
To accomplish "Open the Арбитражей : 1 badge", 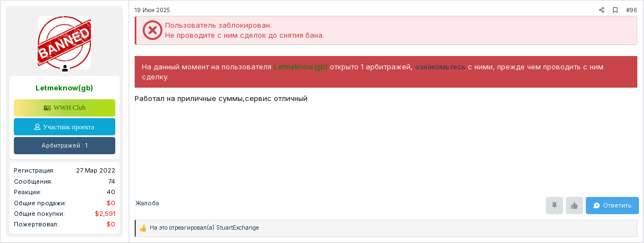I will 64,145.
